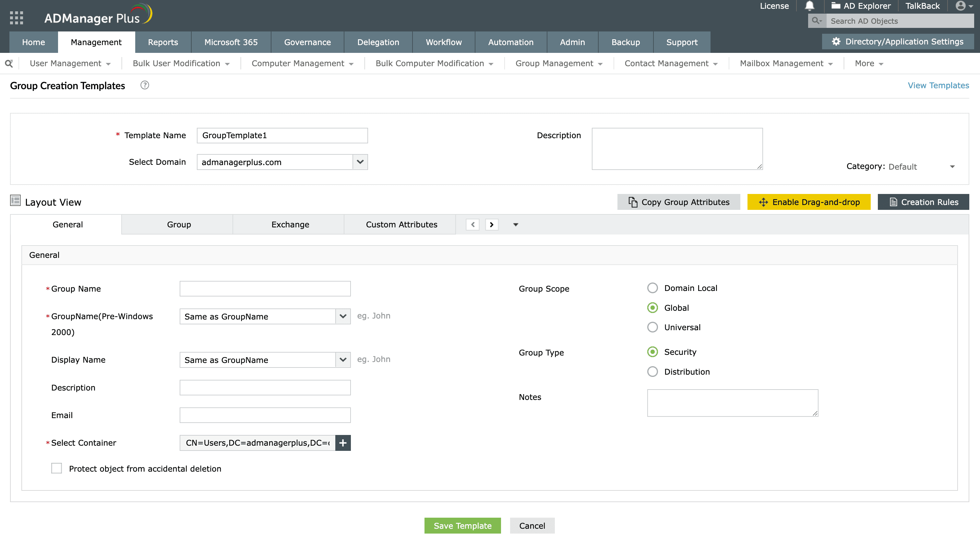This screenshot has width=980, height=554.
Task: Choose Distribution group type
Action: tap(652, 372)
